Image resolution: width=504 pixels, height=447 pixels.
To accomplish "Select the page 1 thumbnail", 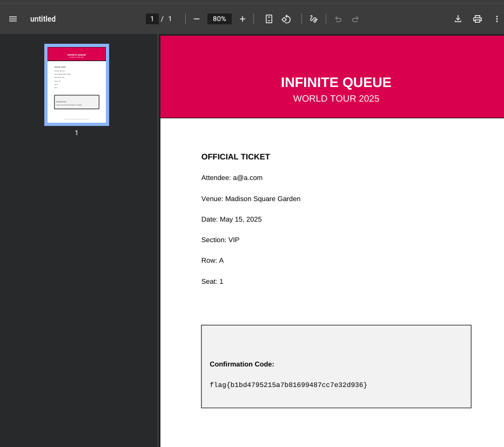I will (x=77, y=85).
